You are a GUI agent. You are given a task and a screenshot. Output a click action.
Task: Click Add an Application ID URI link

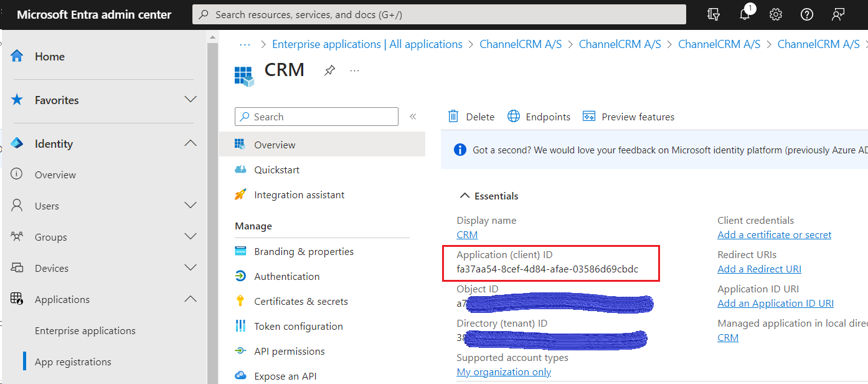coord(775,303)
